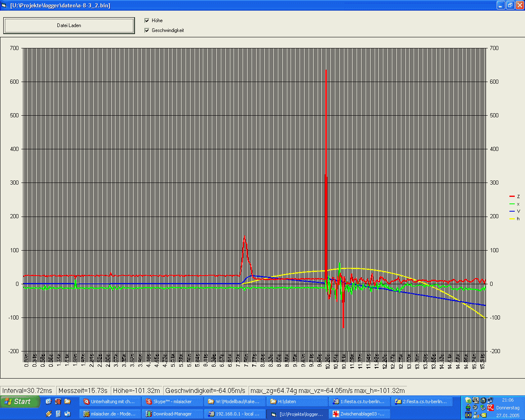This screenshot has height=420, width=525.
Task: Select the green x legend entry
Action: click(512, 204)
